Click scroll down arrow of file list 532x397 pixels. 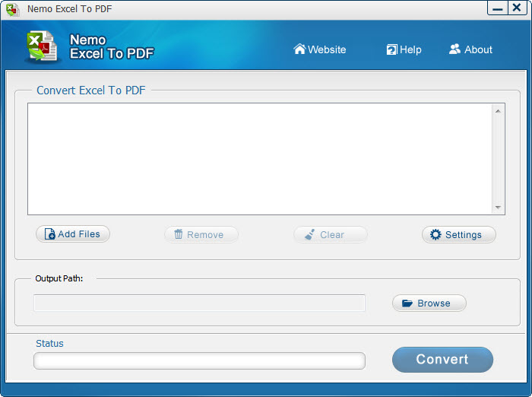(x=498, y=207)
